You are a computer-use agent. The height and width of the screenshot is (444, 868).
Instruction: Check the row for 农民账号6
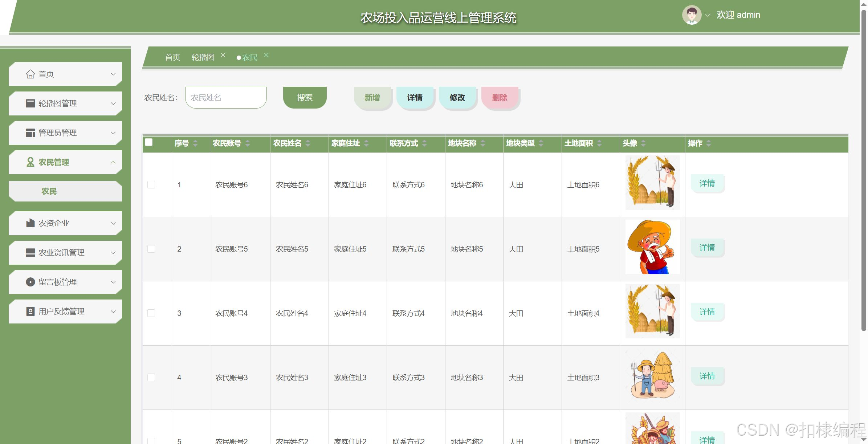point(151,185)
